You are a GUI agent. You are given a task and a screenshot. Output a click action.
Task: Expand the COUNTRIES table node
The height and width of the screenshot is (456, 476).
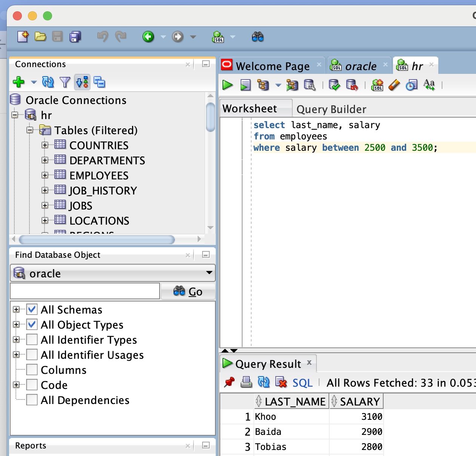pyautogui.click(x=45, y=145)
